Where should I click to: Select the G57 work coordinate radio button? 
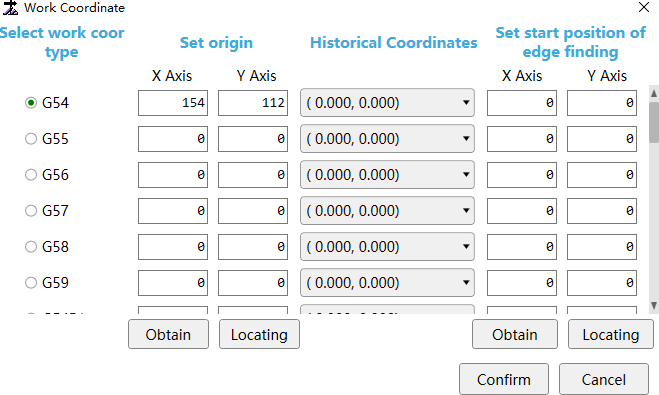(x=31, y=211)
